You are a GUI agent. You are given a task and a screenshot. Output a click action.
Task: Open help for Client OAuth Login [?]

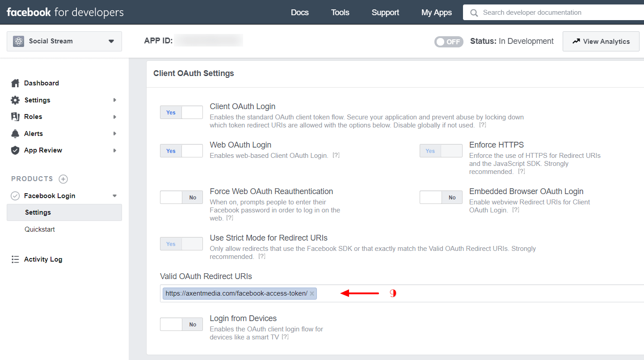point(482,125)
